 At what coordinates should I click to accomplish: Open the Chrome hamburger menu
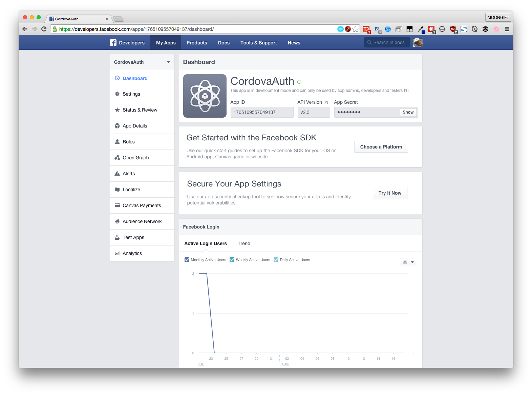507,29
